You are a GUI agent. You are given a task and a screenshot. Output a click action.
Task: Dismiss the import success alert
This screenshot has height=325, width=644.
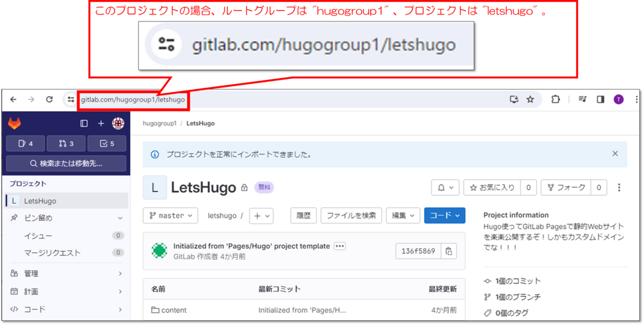click(x=615, y=154)
